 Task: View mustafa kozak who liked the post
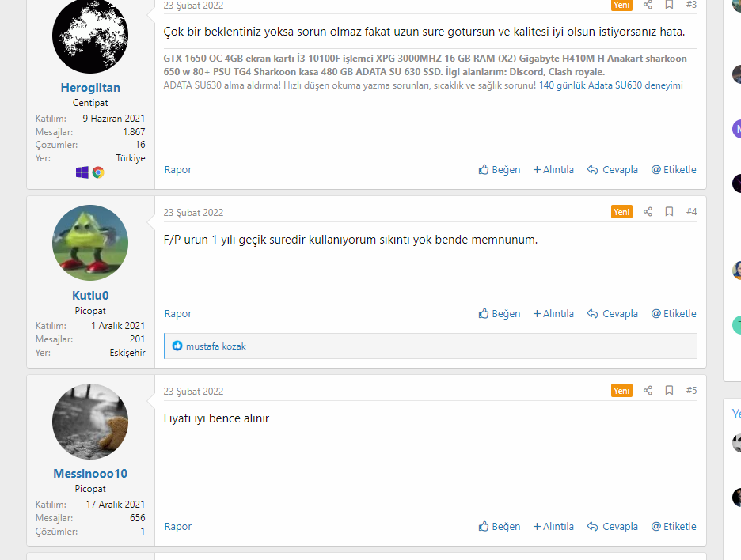(216, 346)
